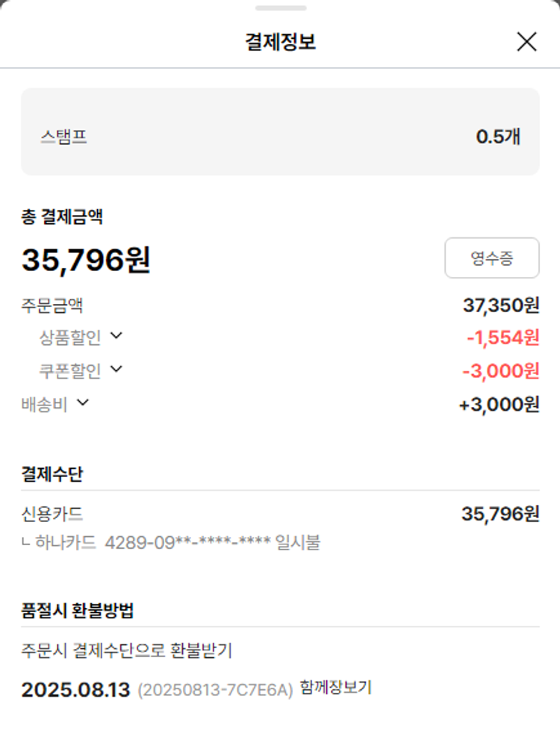The height and width of the screenshot is (740, 560).
Task: Click the 0.5개 stamp count
Action: coord(498,137)
